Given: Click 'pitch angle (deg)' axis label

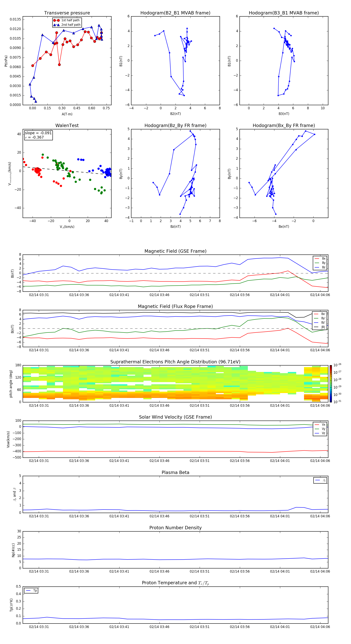Looking at the screenshot, I should click(x=11, y=384).
